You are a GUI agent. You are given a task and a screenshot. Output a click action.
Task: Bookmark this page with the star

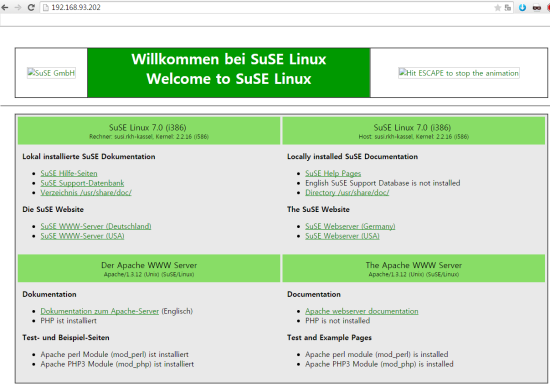pos(497,8)
